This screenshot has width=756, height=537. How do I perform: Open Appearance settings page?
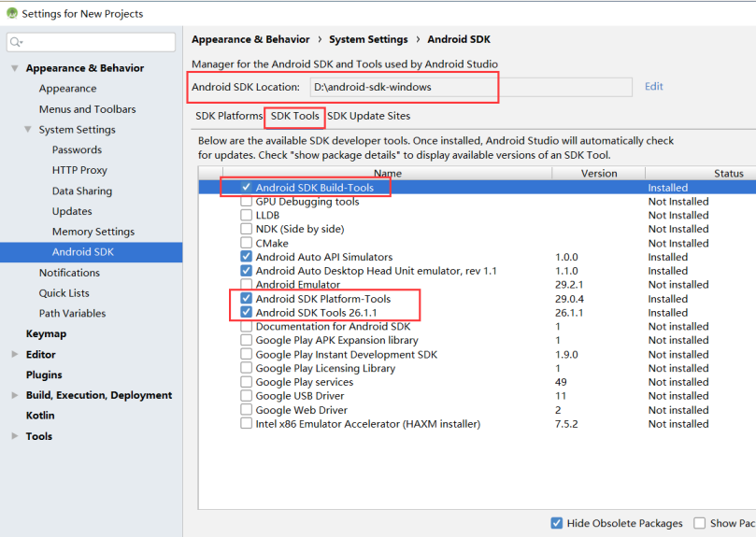coord(68,89)
